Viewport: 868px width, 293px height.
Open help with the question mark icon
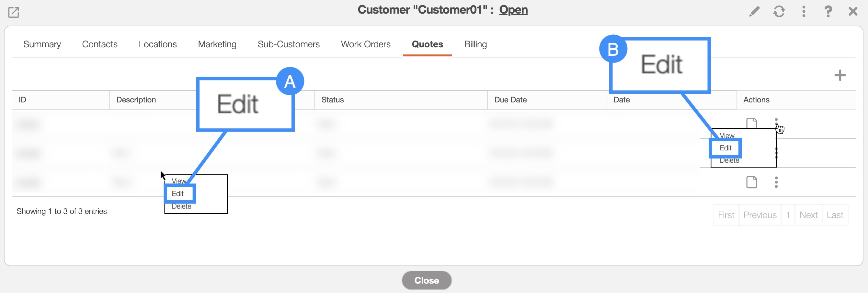tap(828, 12)
